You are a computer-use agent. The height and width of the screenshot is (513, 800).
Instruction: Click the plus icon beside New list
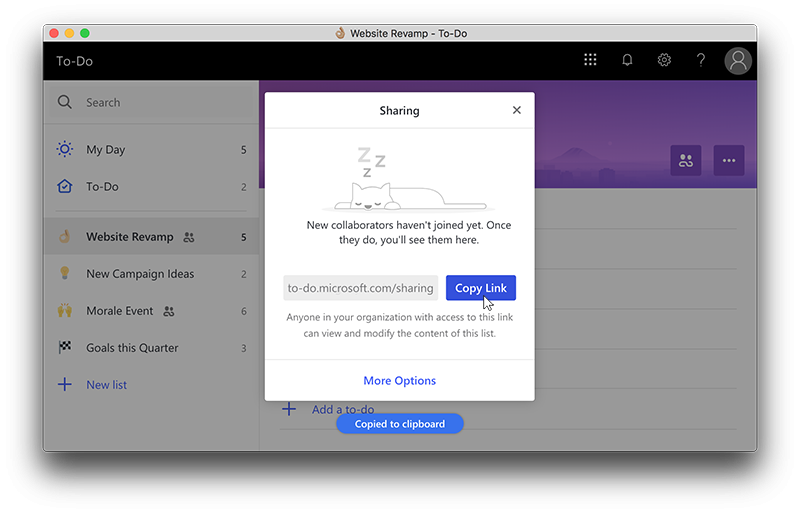point(65,384)
